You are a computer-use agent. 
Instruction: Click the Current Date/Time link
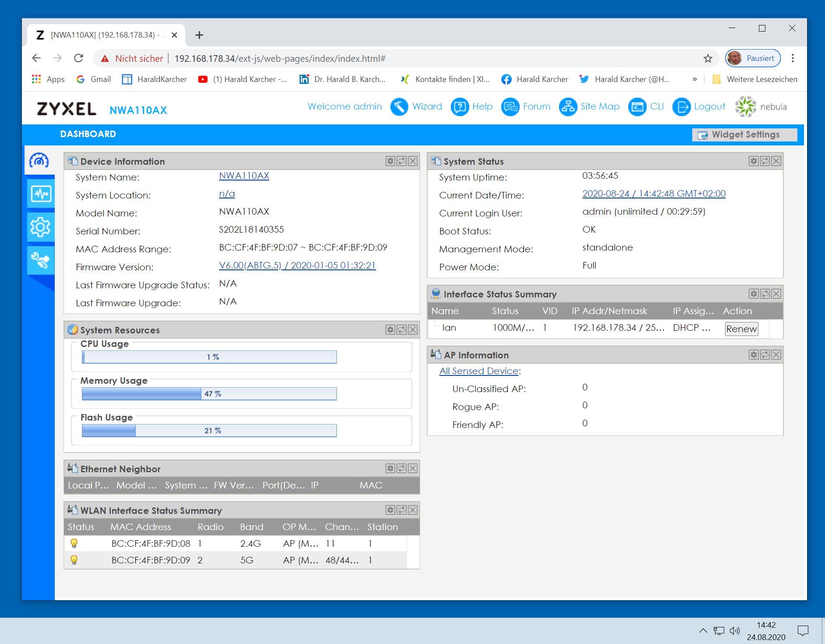(654, 194)
